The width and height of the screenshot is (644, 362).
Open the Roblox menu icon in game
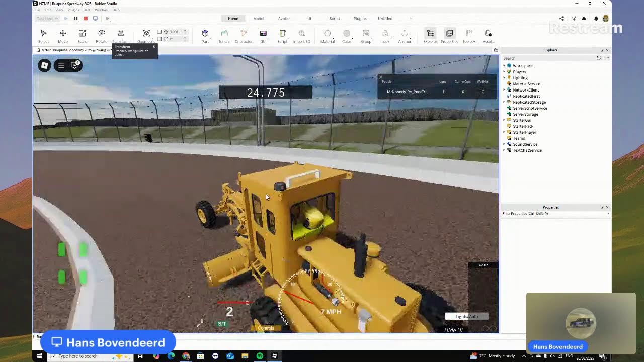(44, 65)
